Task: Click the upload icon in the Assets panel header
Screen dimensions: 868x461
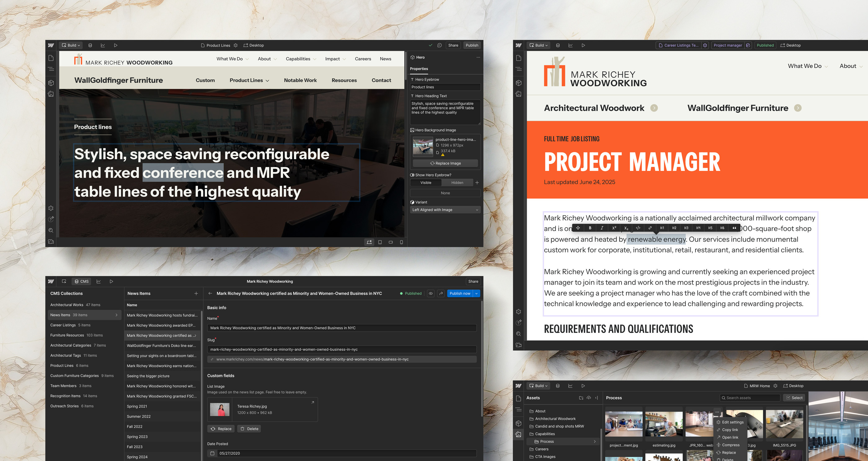Action: point(589,398)
